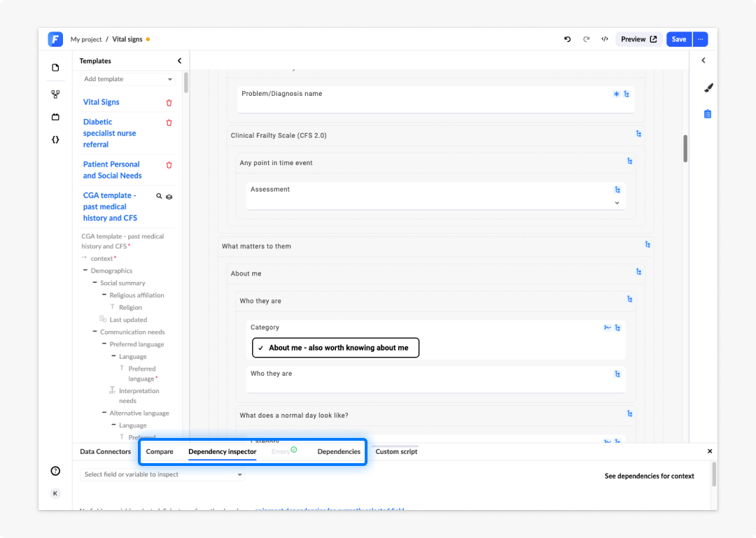Screen dimensions: 756x538
Task: Click the F app logo icon
Action: [55, 39]
